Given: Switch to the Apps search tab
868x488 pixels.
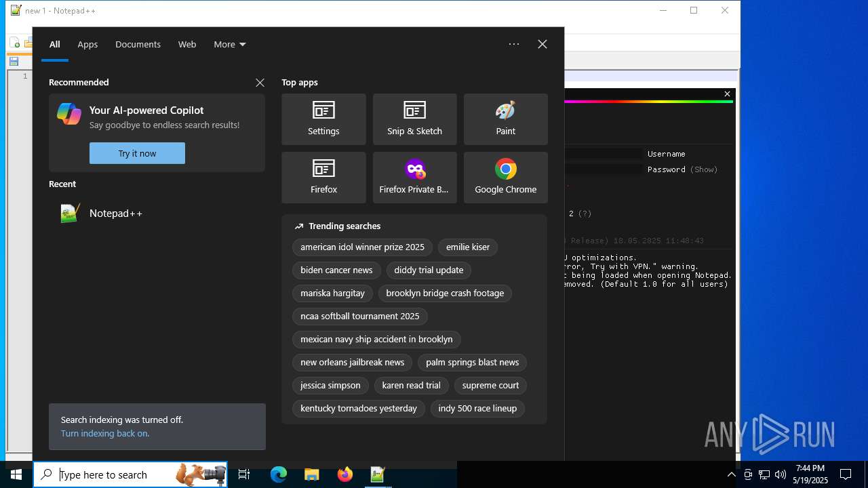Looking at the screenshot, I should 87,44.
